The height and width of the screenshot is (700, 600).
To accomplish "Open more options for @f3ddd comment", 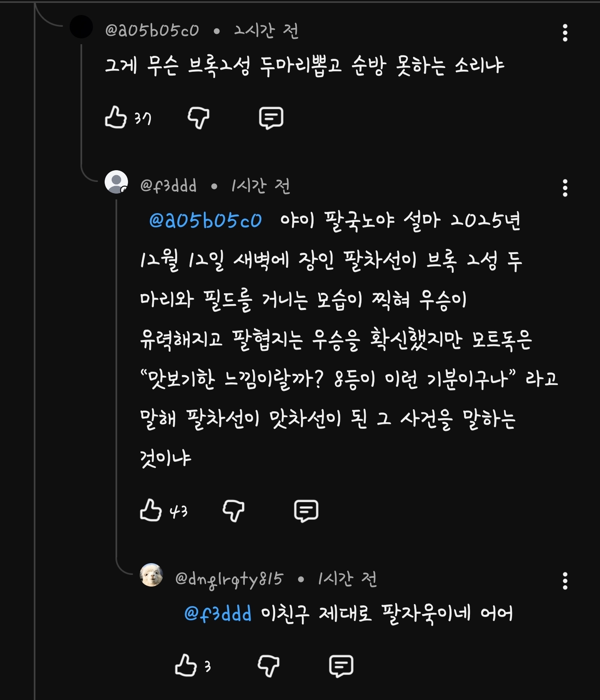I will point(565,188).
